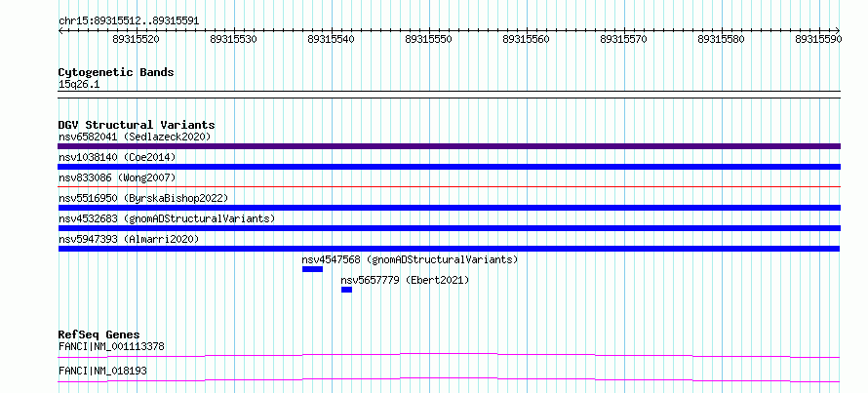Screen dimensions: 868x393
Task: Click ruler position 89315520
Action: coord(137,39)
